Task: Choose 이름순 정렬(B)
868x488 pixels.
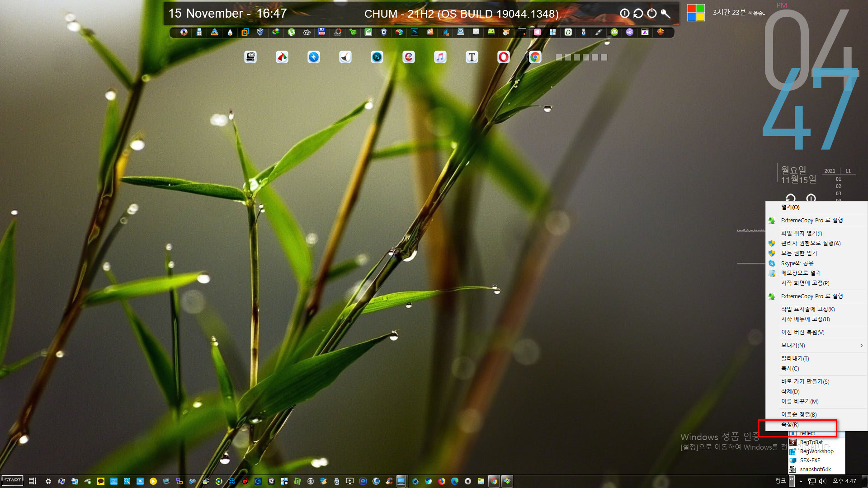Action: [x=816, y=414]
